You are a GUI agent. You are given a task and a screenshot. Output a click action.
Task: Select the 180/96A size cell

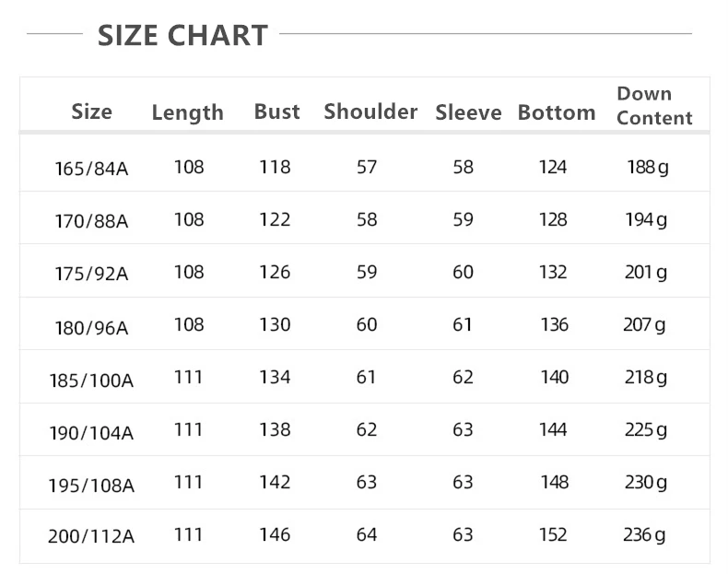pyautogui.click(x=91, y=328)
